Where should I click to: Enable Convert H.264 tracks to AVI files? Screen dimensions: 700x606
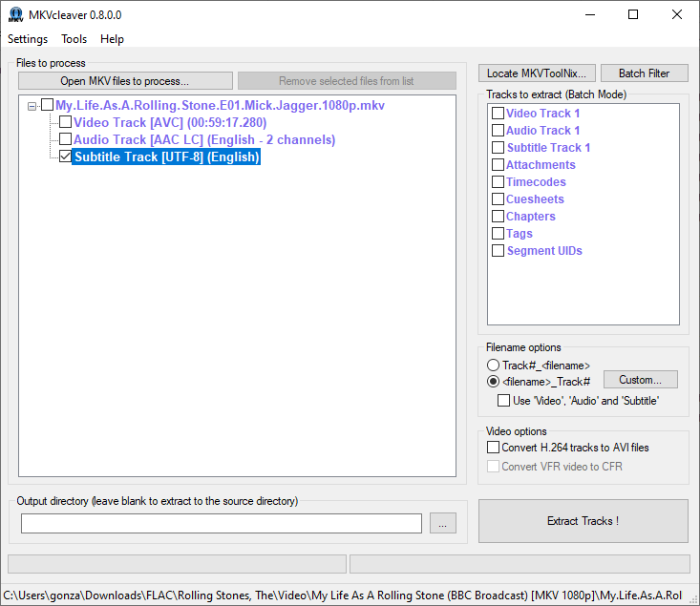(494, 448)
